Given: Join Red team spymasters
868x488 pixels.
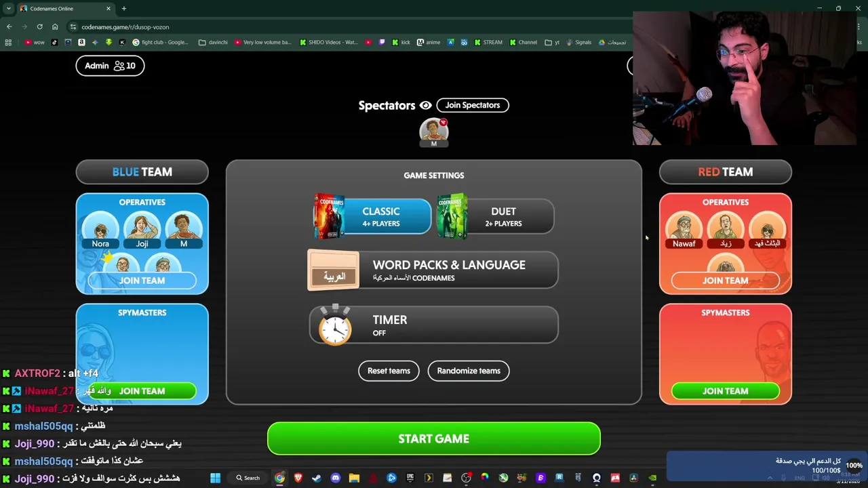Looking at the screenshot, I should click(x=725, y=391).
